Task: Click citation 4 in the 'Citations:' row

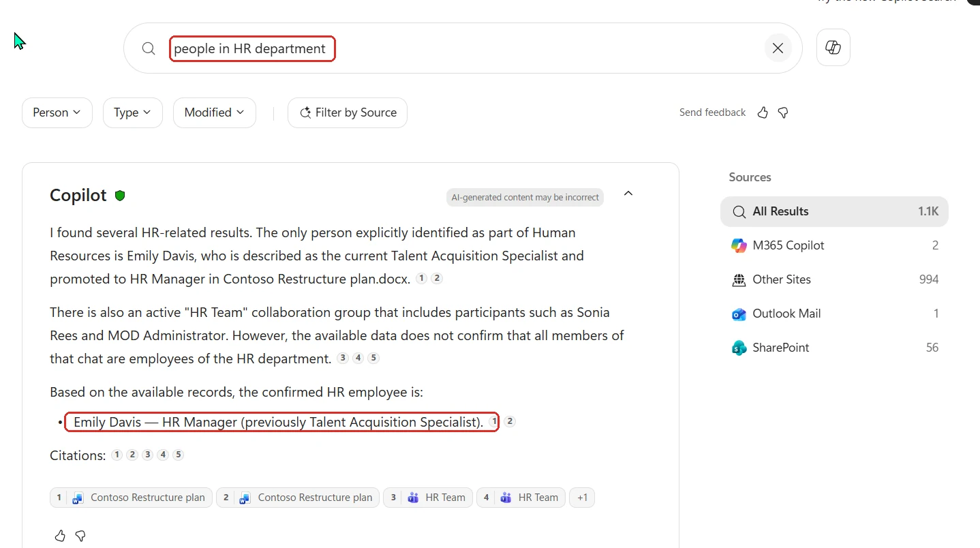Action: coord(163,455)
